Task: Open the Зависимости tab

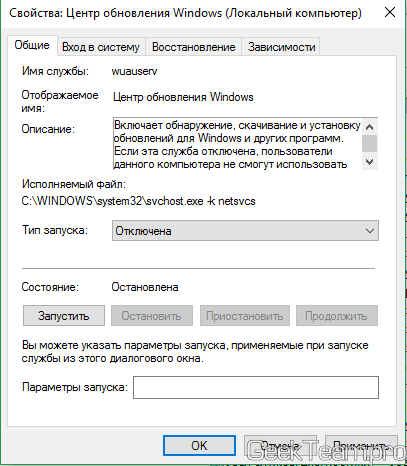Action: [x=282, y=47]
